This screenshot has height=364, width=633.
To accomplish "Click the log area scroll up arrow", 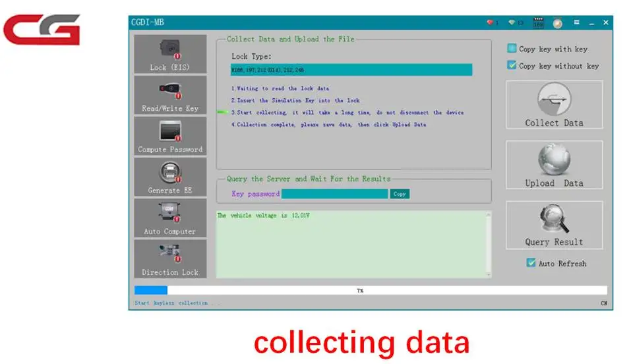I will pos(488,215).
